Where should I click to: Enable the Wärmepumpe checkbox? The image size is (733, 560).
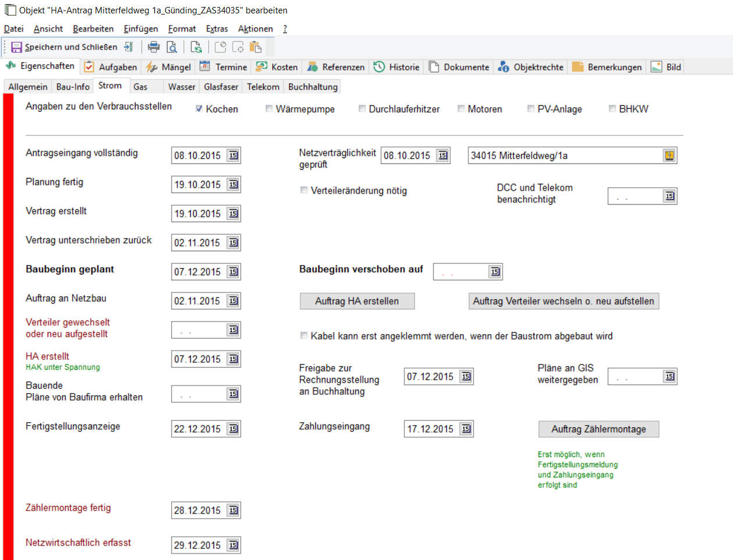coord(269,109)
